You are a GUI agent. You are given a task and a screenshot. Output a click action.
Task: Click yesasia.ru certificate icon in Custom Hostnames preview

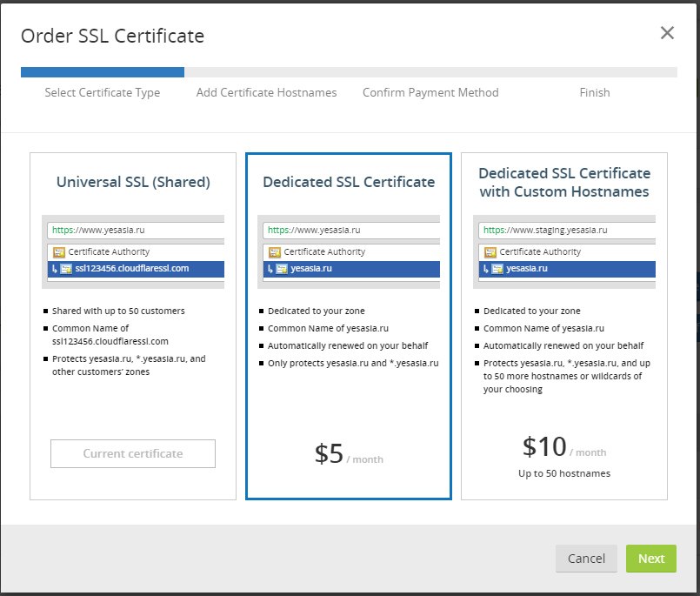(497, 269)
